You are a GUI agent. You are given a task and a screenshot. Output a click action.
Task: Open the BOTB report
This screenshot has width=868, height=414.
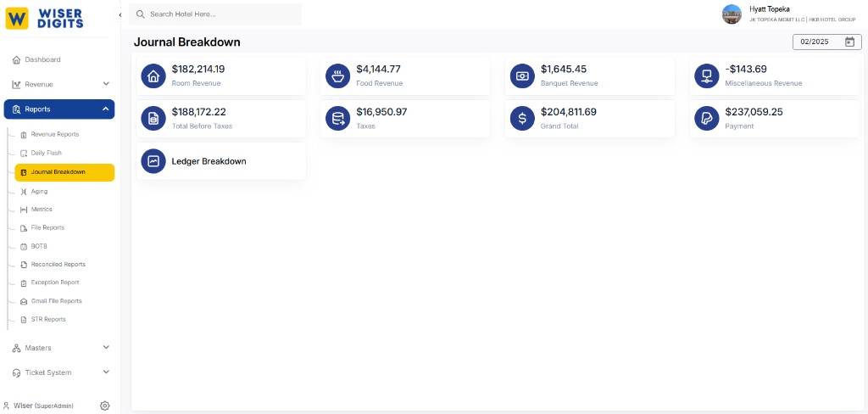[39, 246]
